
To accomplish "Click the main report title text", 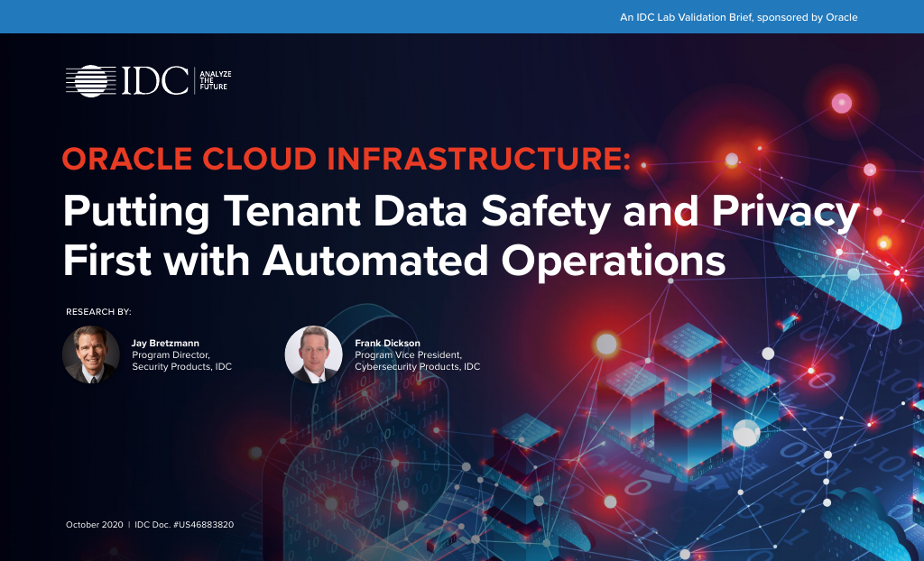I will [449, 236].
